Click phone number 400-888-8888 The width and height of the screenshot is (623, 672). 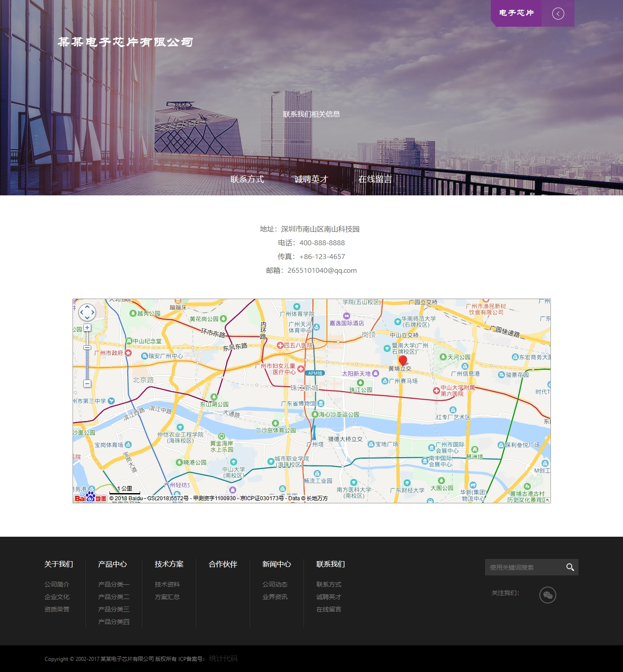(x=322, y=243)
